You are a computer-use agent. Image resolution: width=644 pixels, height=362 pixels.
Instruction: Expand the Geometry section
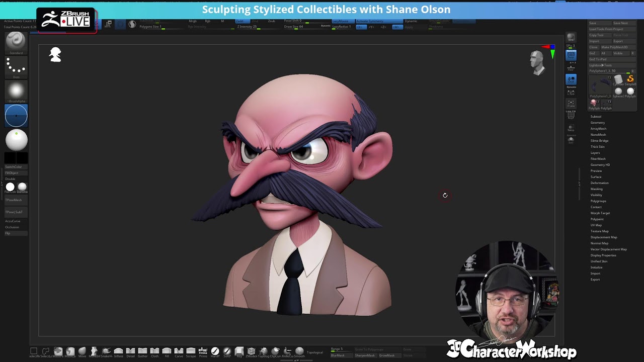(x=598, y=123)
